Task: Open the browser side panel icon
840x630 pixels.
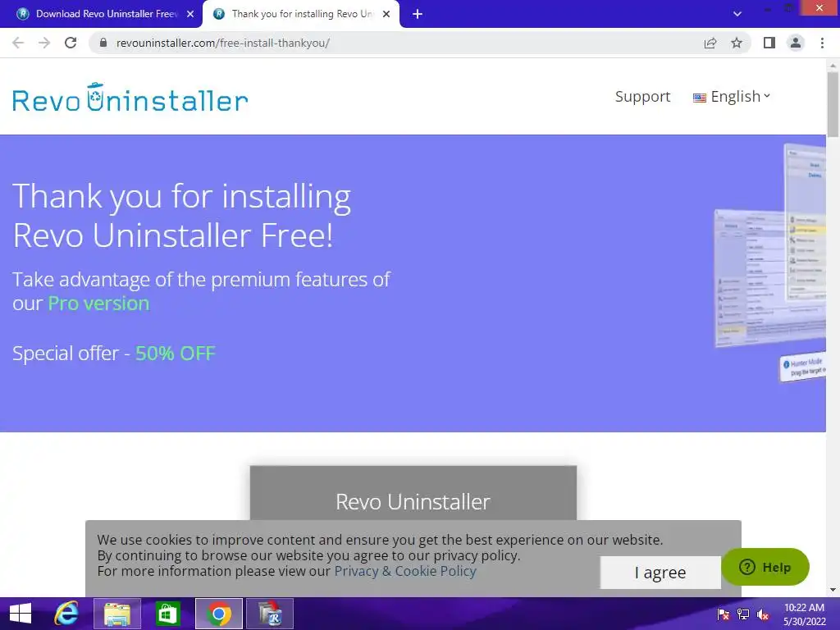Action: [769, 43]
